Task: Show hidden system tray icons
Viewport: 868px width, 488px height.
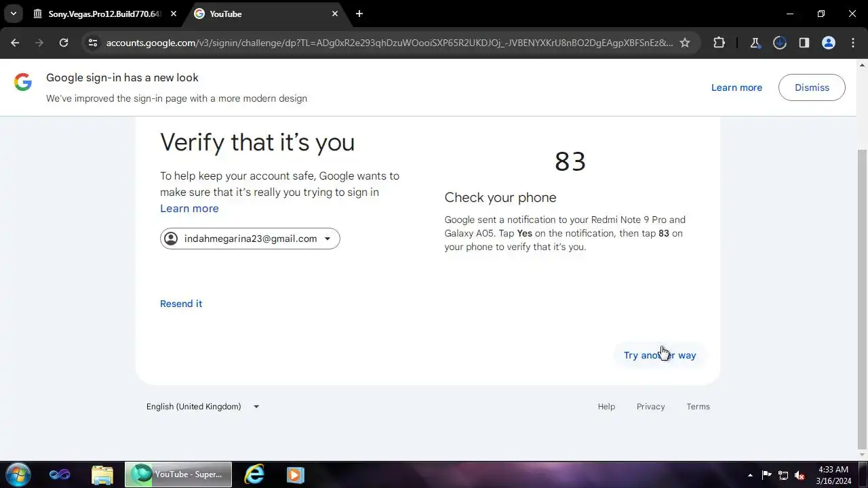Action: 750,475
